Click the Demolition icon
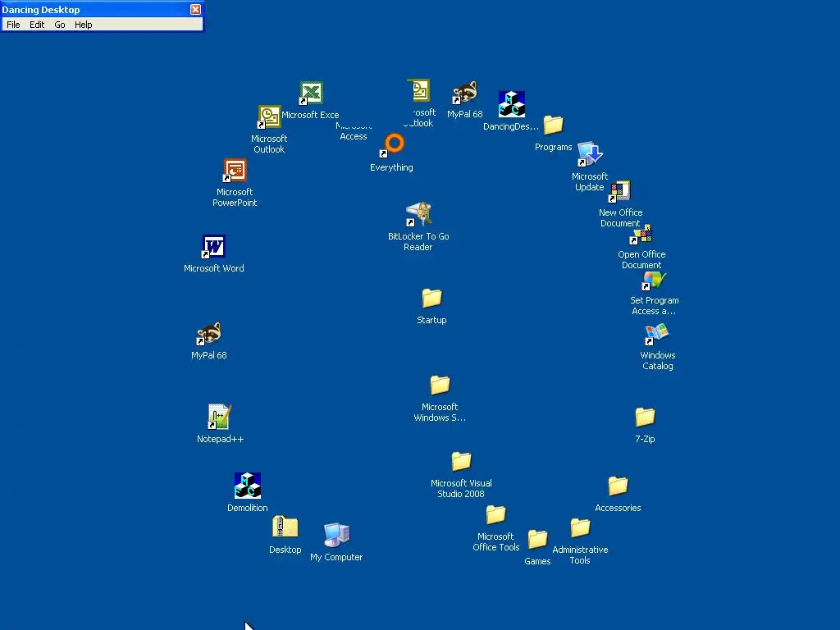 248,486
